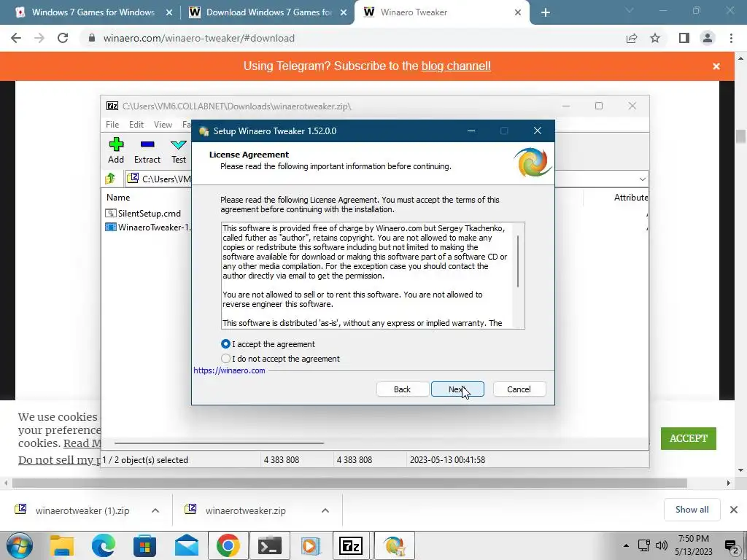Screen dimensions: 747x560
Task: Dismiss the Telegram banner with the X
Action: (716, 66)
